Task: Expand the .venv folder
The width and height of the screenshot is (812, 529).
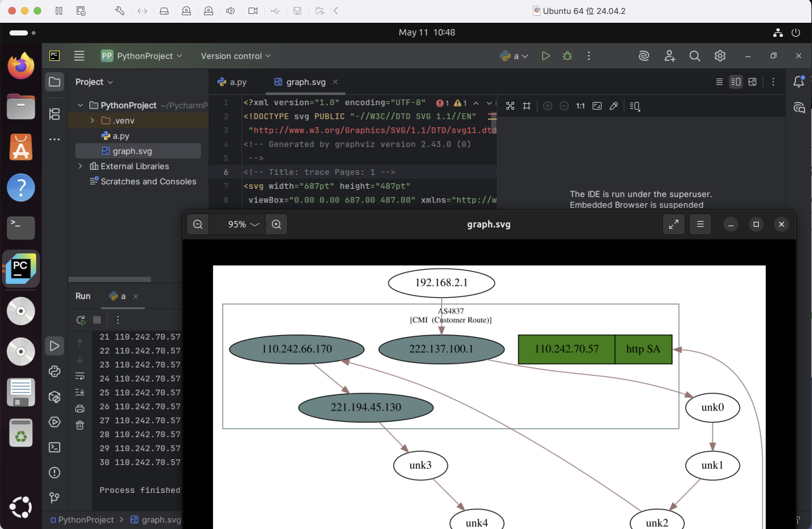Action: (x=92, y=120)
